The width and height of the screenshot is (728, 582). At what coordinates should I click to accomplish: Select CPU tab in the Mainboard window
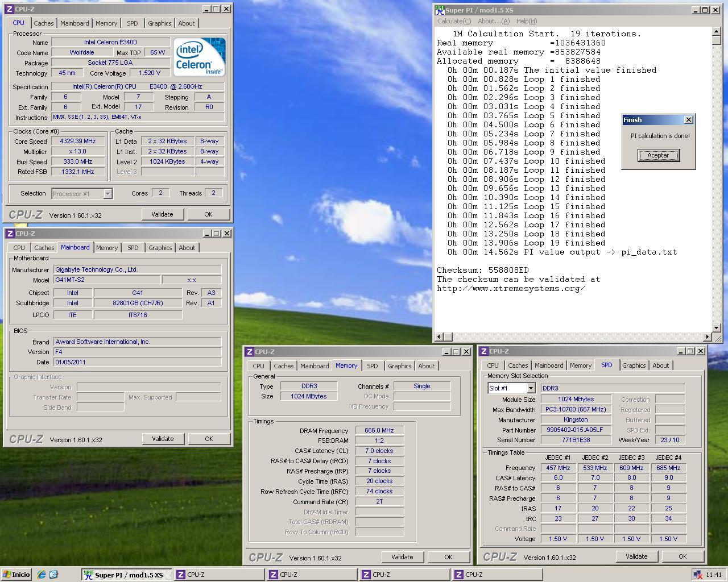19,248
